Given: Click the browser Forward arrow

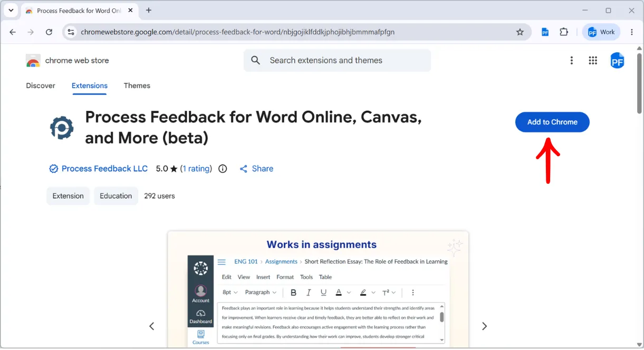Looking at the screenshot, I should pyautogui.click(x=31, y=32).
